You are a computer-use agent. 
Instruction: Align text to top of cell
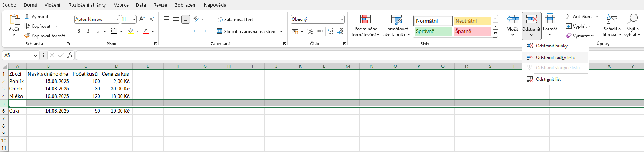166,19
